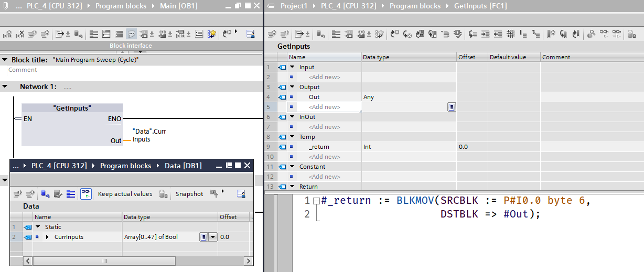
Task: Click Block interface bar in Main editor
Action: 131,46
